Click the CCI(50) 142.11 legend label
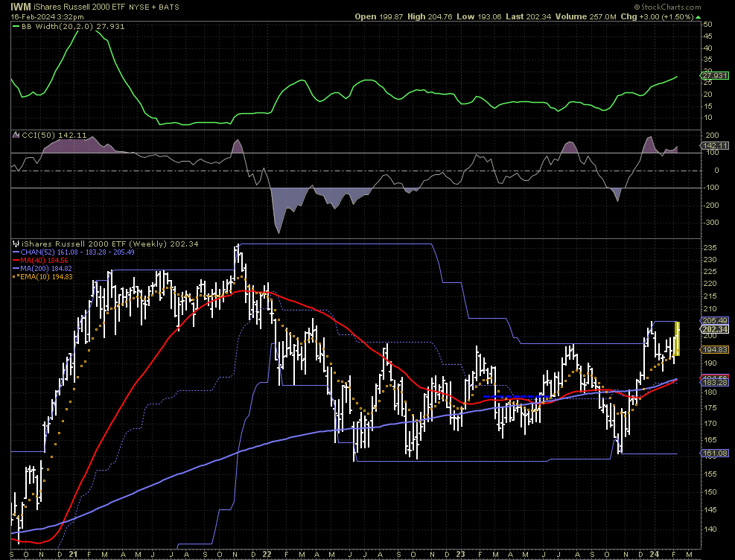Screen dimensions: 735x560 (54, 135)
